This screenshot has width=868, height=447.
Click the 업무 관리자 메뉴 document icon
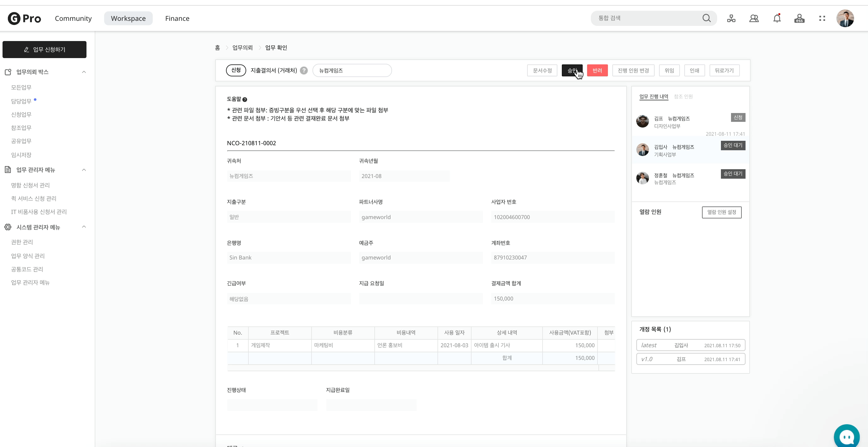(8, 170)
